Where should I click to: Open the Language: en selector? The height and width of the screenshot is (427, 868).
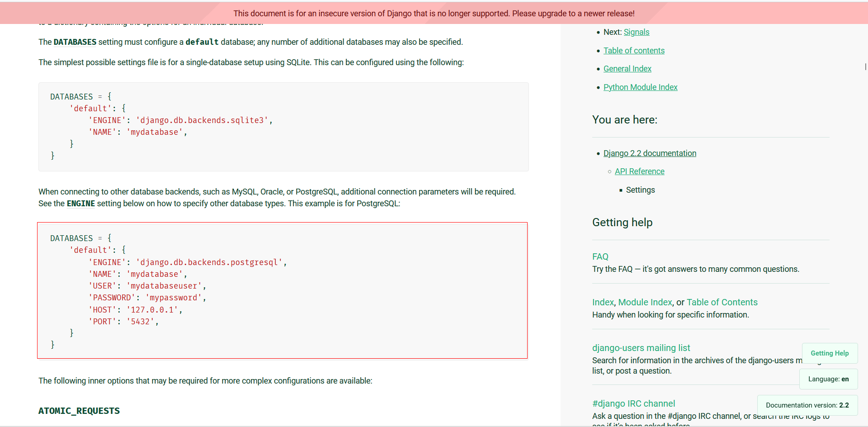click(828, 379)
